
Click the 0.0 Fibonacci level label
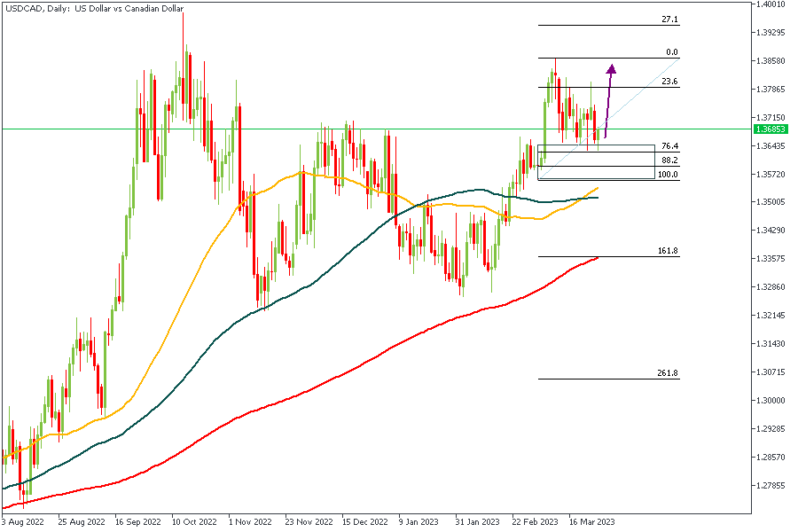[671, 52]
